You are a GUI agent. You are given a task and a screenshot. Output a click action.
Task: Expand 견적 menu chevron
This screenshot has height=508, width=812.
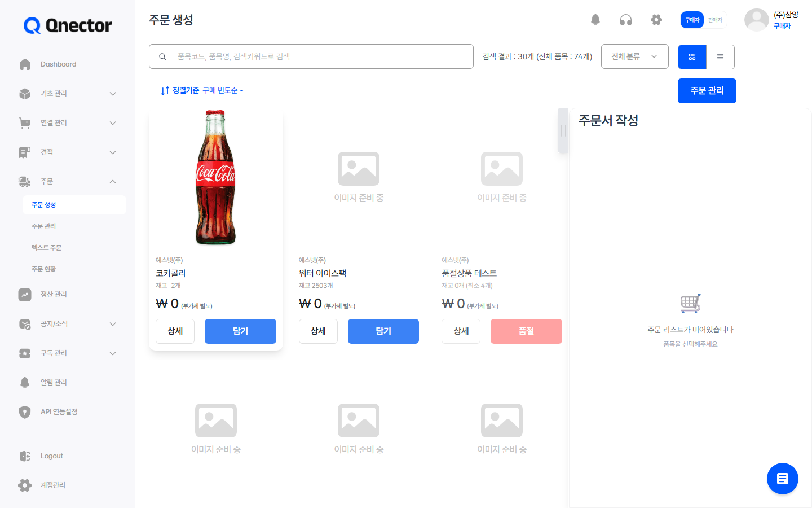coord(113,152)
